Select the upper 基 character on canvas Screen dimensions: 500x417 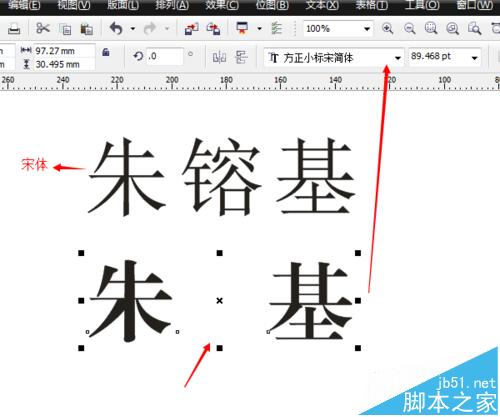tap(316, 176)
